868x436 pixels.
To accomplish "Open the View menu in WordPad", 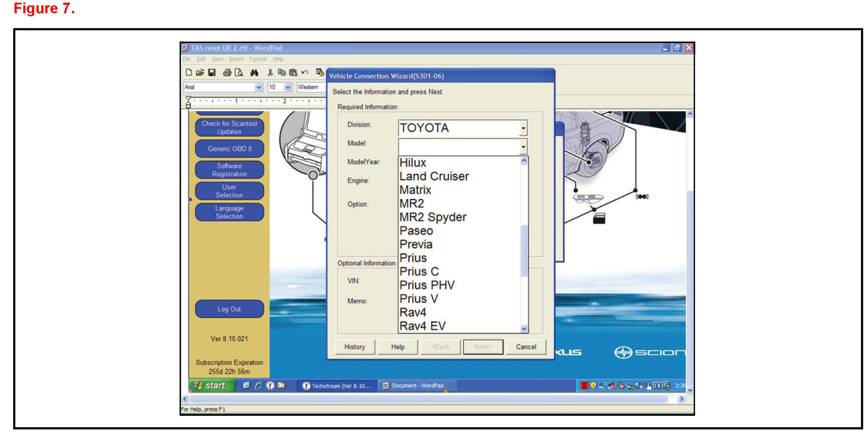I will (217, 59).
